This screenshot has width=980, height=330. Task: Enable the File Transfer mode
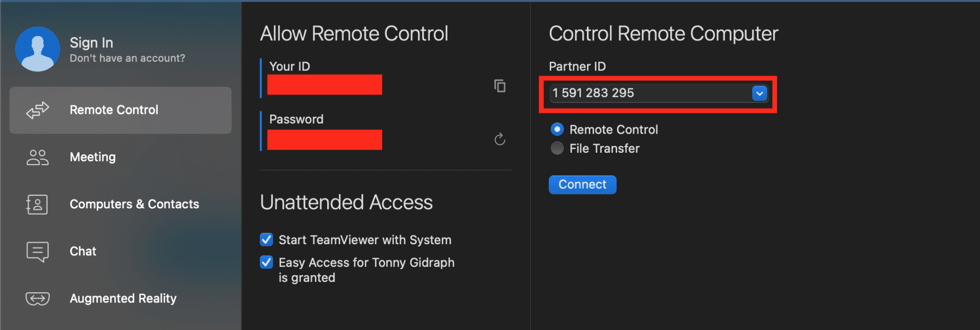click(x=557, y=148)
